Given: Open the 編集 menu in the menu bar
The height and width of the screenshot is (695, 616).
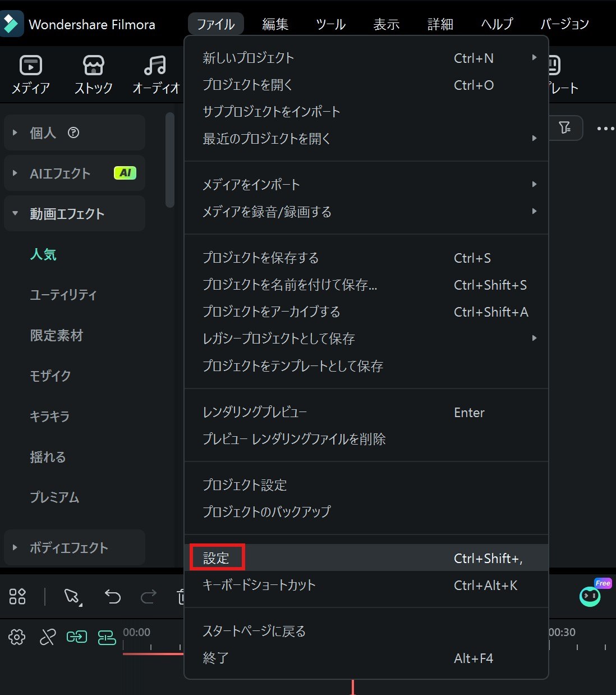Looking at the screenshot, I should [x=275, y=24].
